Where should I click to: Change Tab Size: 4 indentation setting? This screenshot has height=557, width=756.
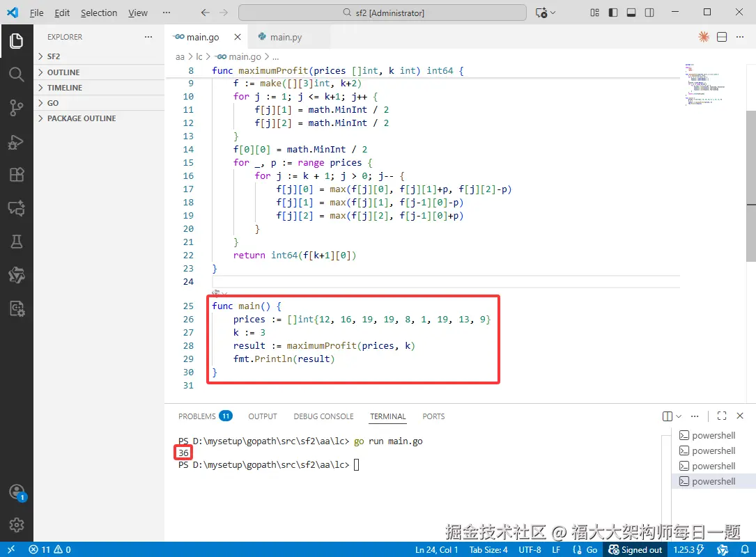point(488,550)
